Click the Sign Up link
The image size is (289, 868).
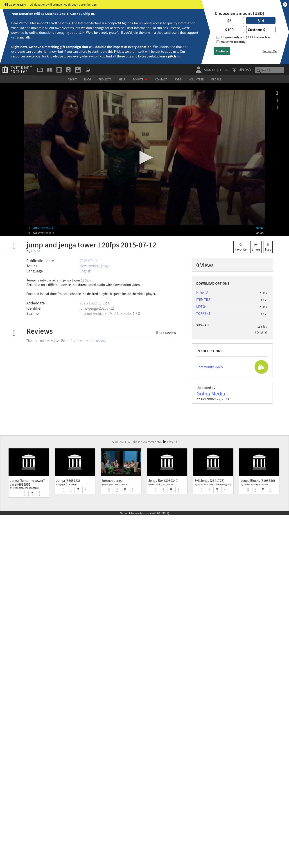(x=210, y=70)
